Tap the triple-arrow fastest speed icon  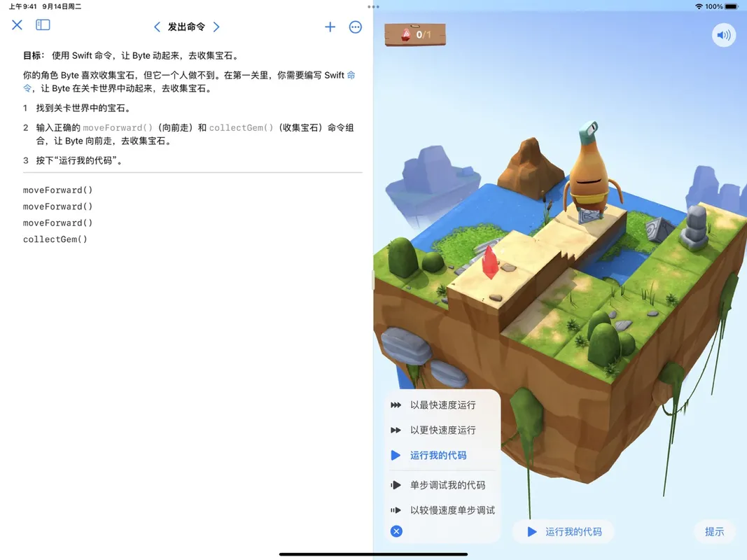click(396, 405)
